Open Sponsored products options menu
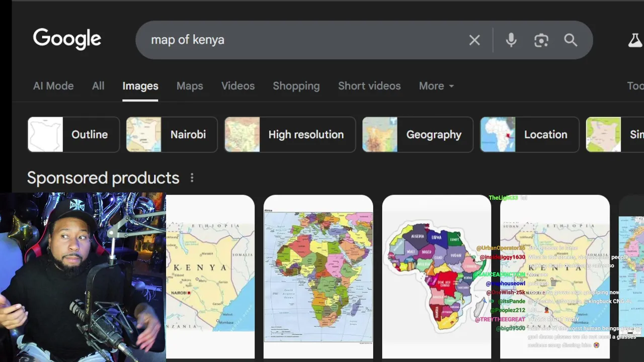This screenshot has width=644, height=362. 192,178
